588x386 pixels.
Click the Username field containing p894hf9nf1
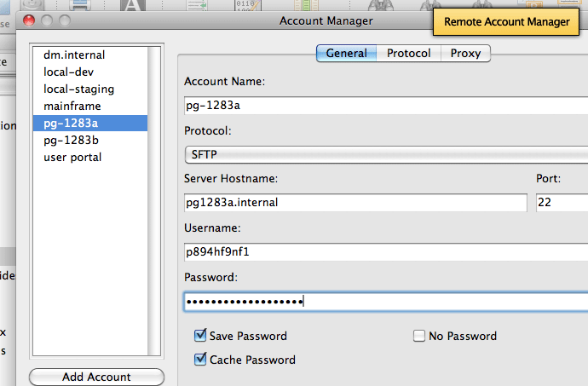click(x=386, y=251)
